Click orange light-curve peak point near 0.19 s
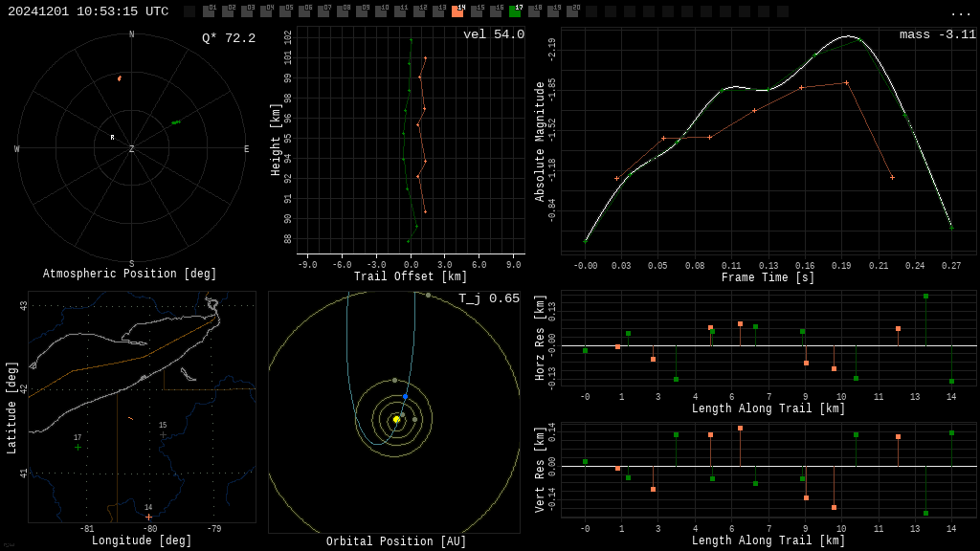 846,82
